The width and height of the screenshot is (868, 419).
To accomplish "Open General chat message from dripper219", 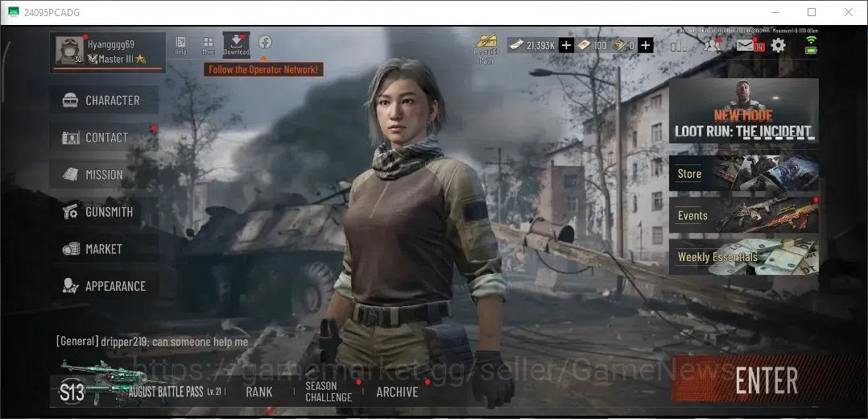I will point(152,342).
